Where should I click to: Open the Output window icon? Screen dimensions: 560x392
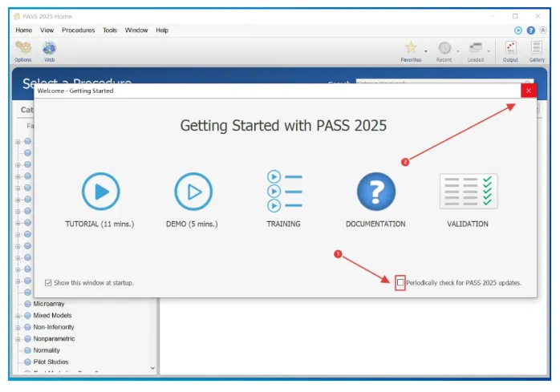point(511,47)
